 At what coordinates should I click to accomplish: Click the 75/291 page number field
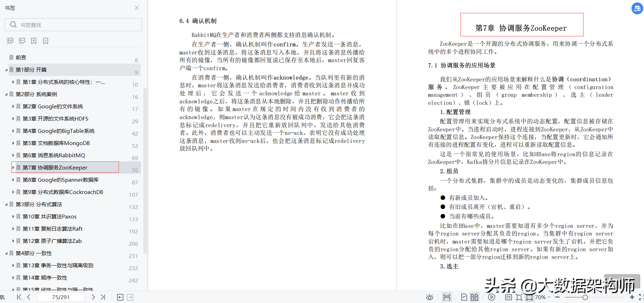tap(61, 297)
